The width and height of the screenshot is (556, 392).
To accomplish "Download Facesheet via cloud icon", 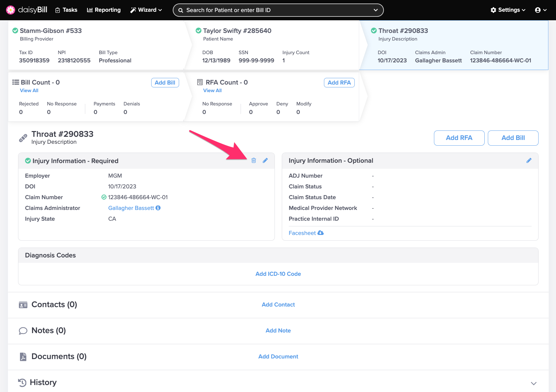I will [320, 233].
